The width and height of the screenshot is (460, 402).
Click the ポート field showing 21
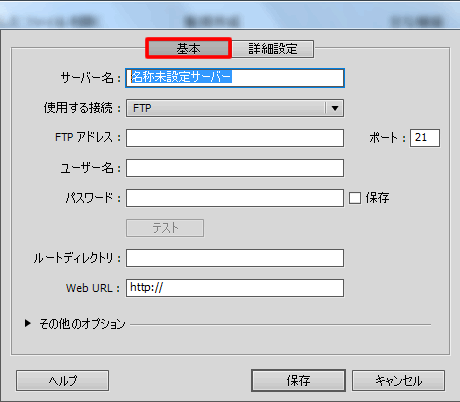tap(425, 138)
